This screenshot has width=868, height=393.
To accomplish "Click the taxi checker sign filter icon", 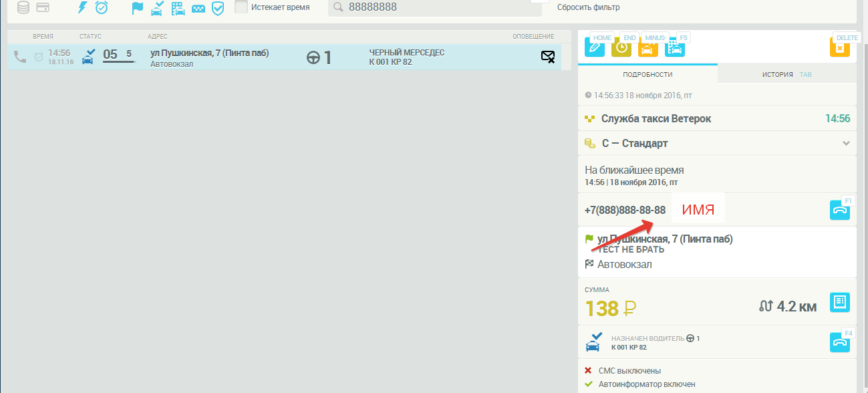I will pyautogui.click(x=198, y=8).
